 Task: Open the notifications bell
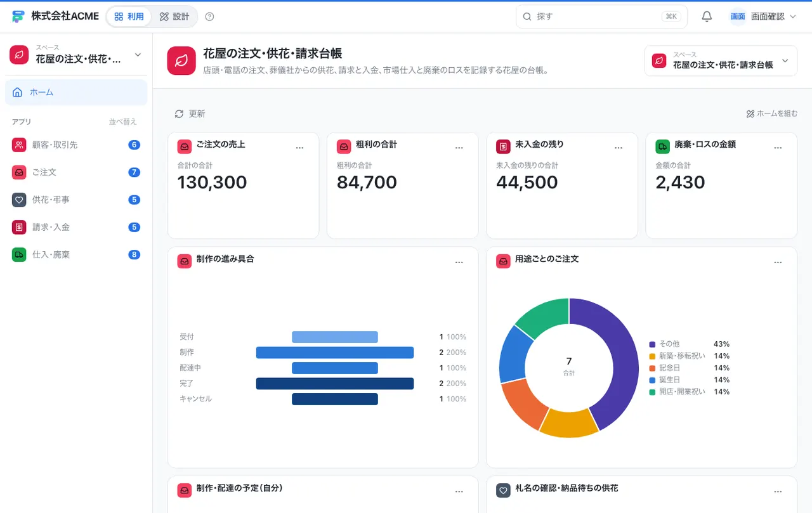click(x=707, y=16)
